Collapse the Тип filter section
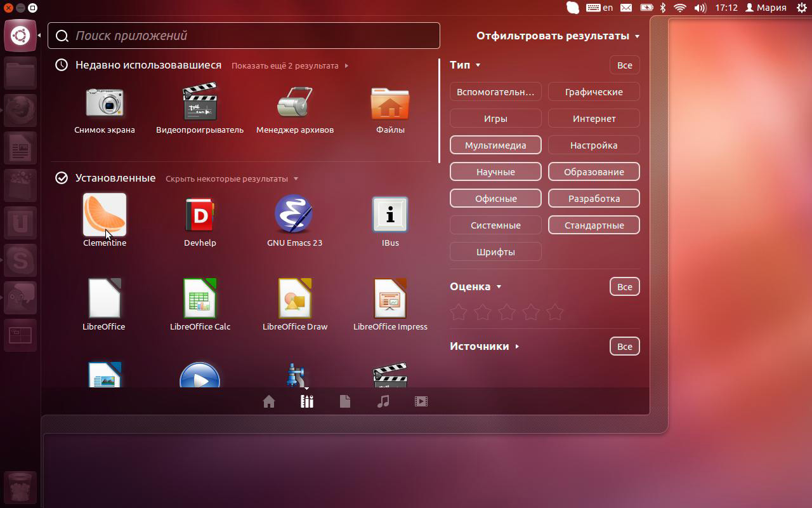 tap(465, 65)
